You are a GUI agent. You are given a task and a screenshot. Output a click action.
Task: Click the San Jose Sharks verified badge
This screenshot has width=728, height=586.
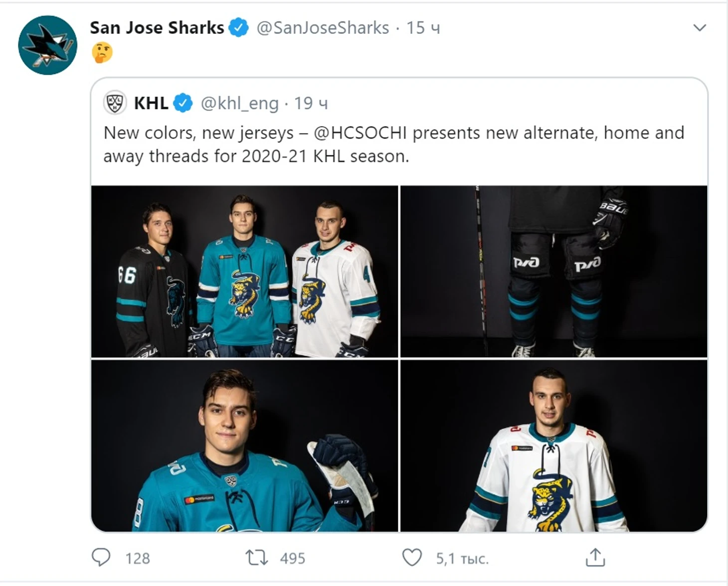(x=238, y=28)
